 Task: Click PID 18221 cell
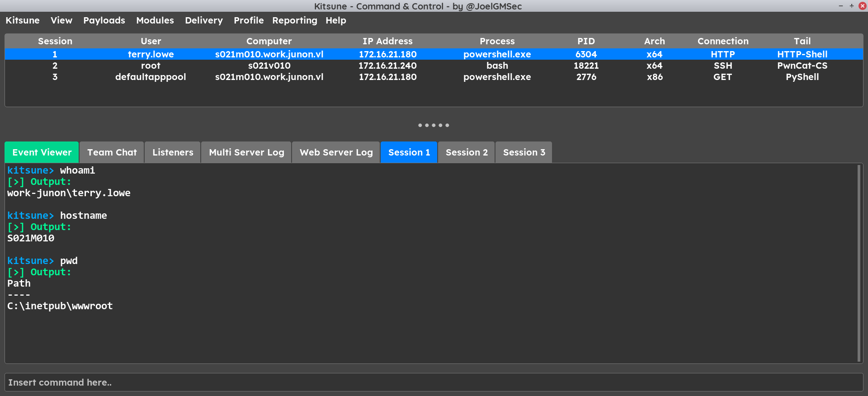point(586,66)
